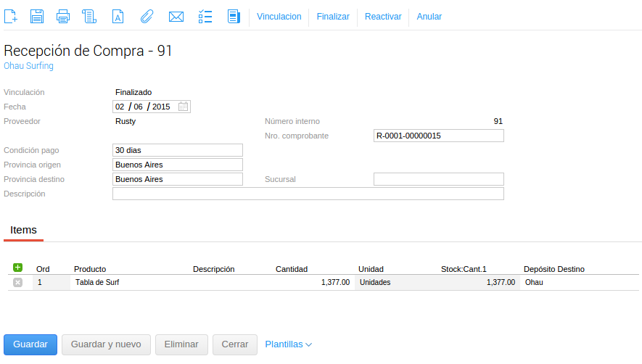642x364 pixels.
Task: Click the Producto column header
Action: point(90,269)
